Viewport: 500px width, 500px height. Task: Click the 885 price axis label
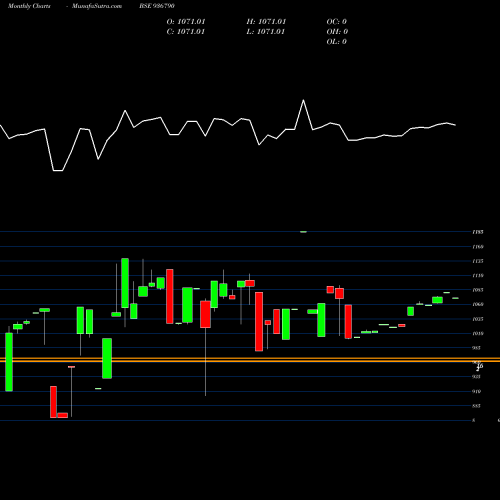[x=477, y=406]
